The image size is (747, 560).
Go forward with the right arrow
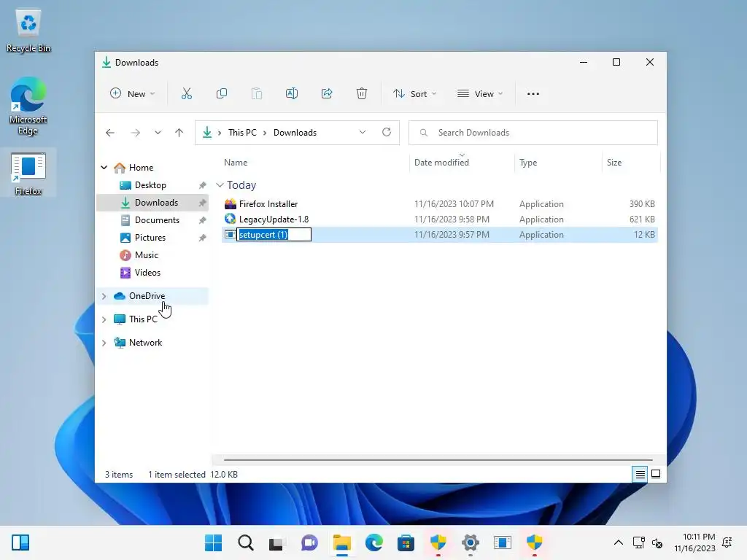pyautogui.click(x=135, y=133)
